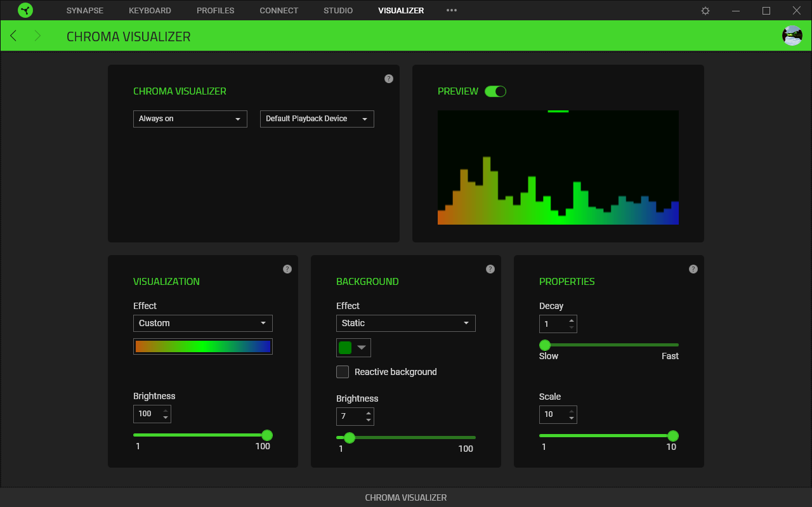Open the Always on dropdown

pos(190,119)
